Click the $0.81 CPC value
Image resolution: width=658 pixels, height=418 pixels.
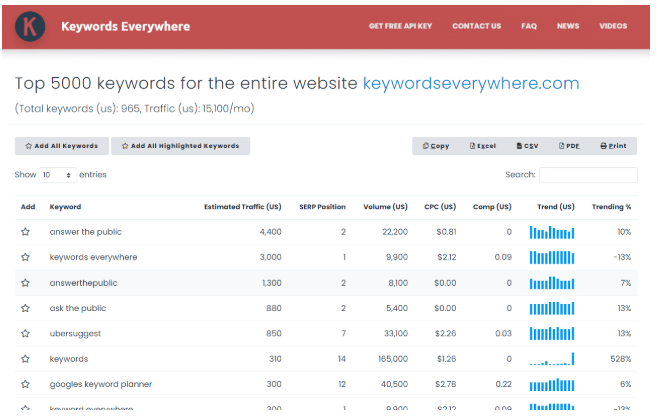click(x=446, y=232)
